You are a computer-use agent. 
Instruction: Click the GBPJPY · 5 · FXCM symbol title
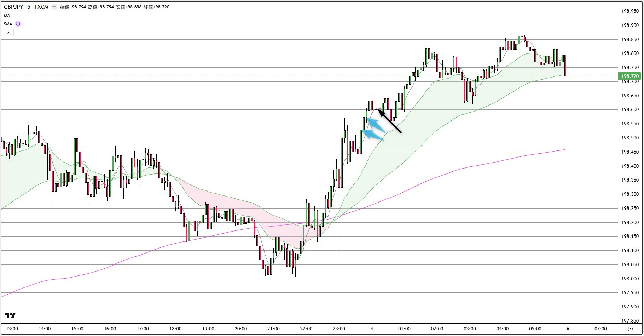[x=26, y=7]
